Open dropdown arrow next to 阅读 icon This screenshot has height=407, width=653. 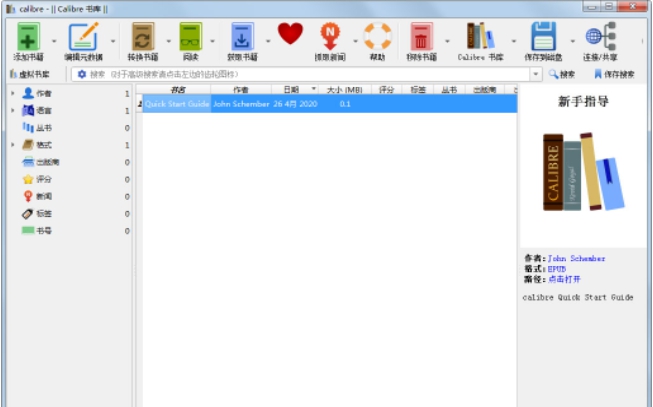pyautogui.click(x=212, y=41)
